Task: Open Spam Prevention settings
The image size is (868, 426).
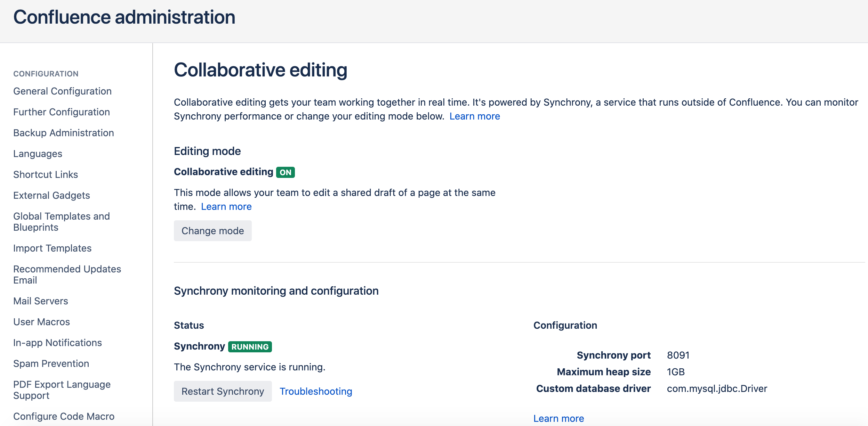Action: [x=51, y=363]
